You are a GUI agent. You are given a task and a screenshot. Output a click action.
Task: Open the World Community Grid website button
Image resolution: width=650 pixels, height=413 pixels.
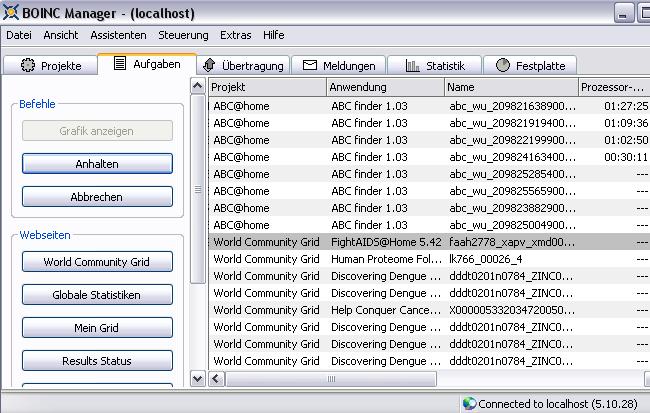click(x=97, y=262)
